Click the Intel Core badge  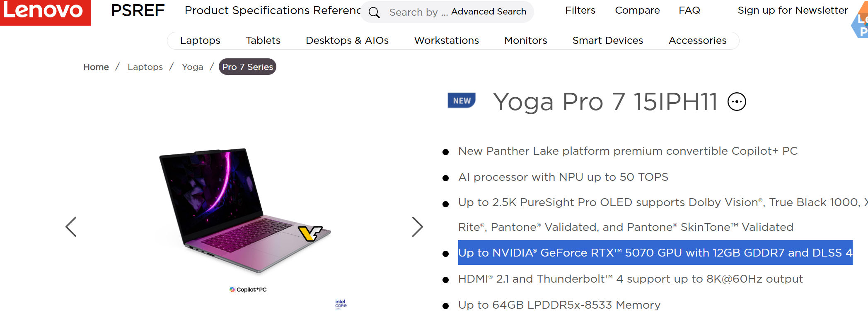pos(341,305)
